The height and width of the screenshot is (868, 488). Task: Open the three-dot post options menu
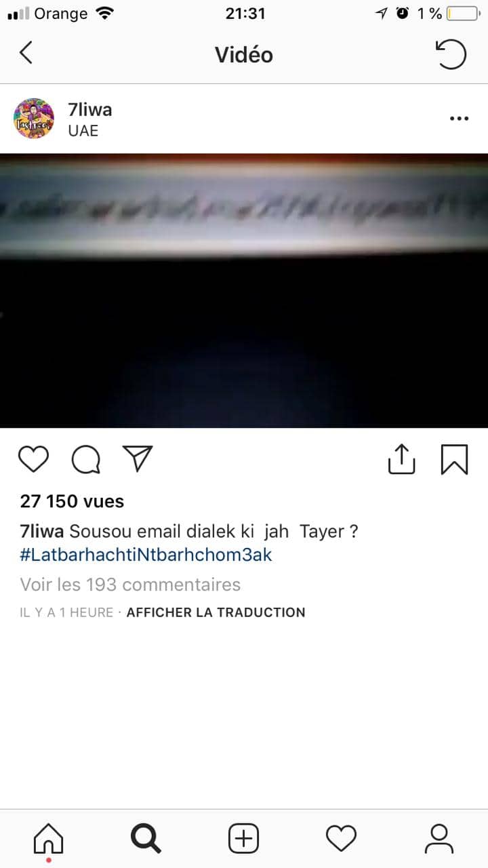click(x=459, y=119)
